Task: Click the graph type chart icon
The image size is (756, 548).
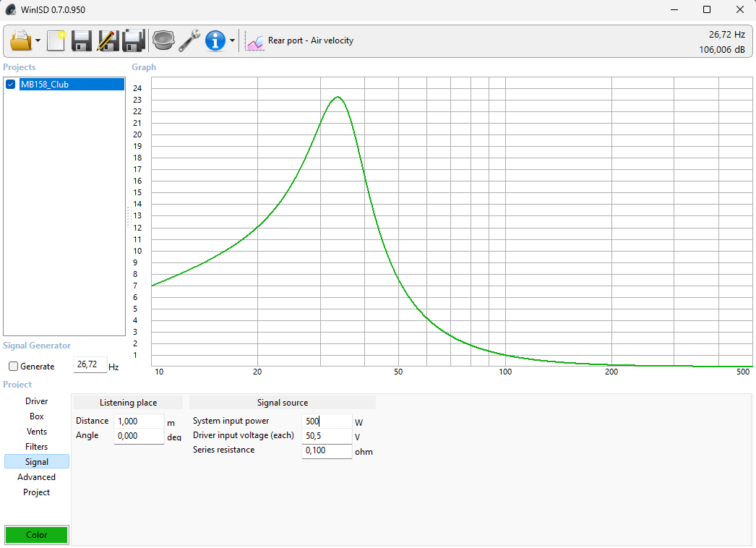Action: pyautogui.click(x=254, y=41)
